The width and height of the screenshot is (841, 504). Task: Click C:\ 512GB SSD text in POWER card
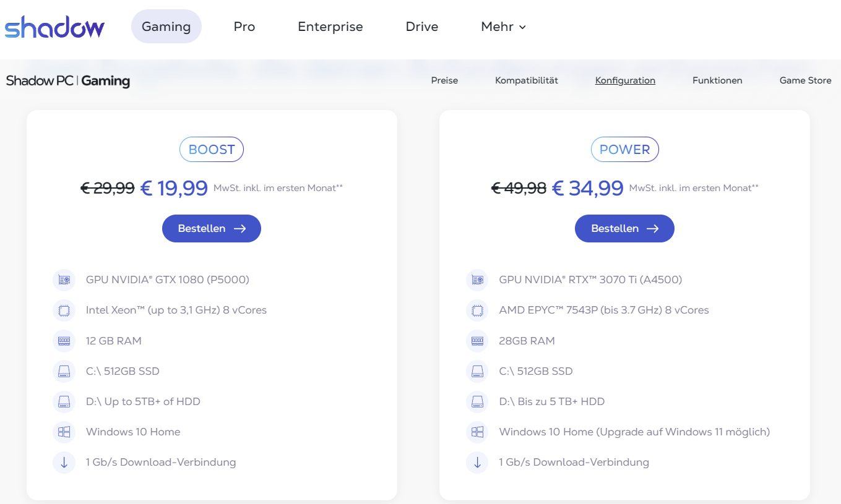pyautogui.click(x=536, y=371)
